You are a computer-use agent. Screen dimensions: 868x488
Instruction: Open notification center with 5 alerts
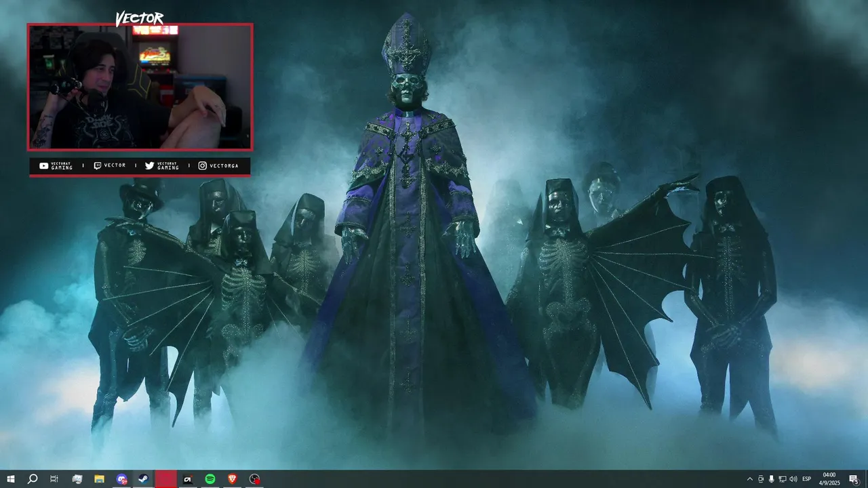[x=854, y=479]
